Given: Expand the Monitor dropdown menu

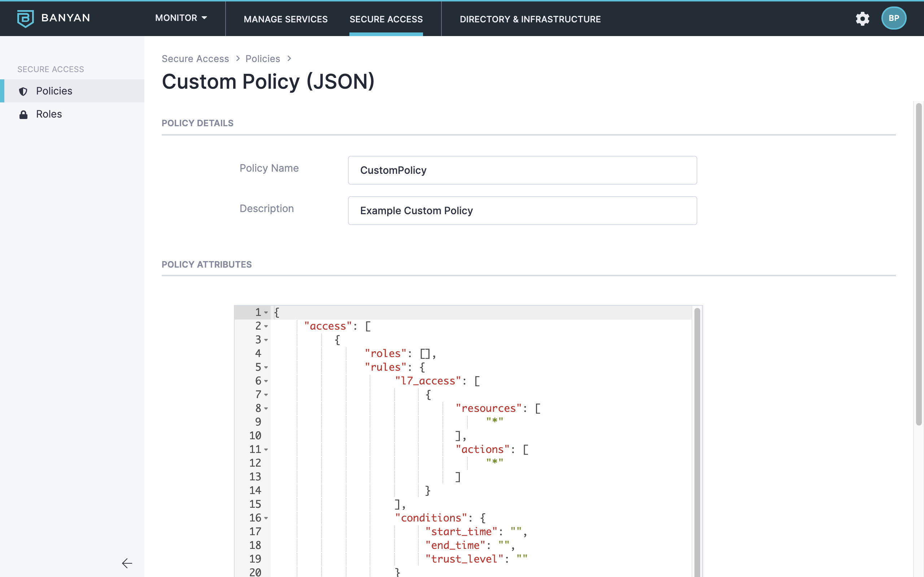Looking at the screenshot, I should [181, 18].
